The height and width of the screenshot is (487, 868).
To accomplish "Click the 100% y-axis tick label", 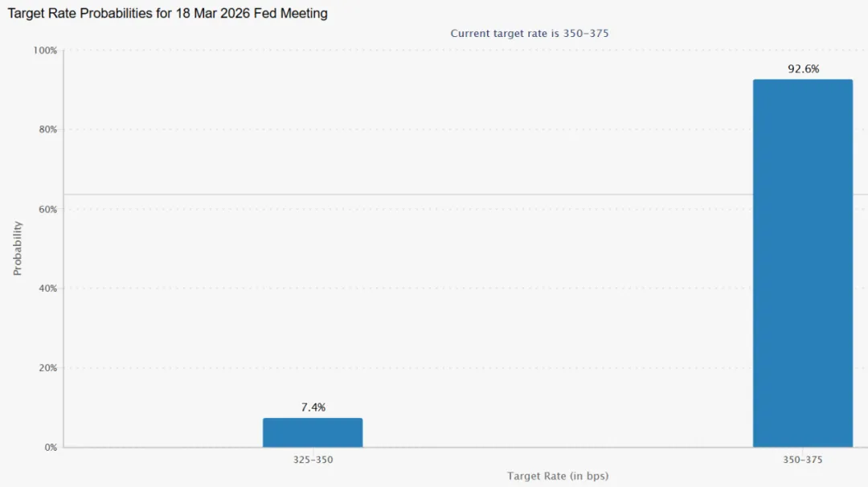I will point(45,51).
